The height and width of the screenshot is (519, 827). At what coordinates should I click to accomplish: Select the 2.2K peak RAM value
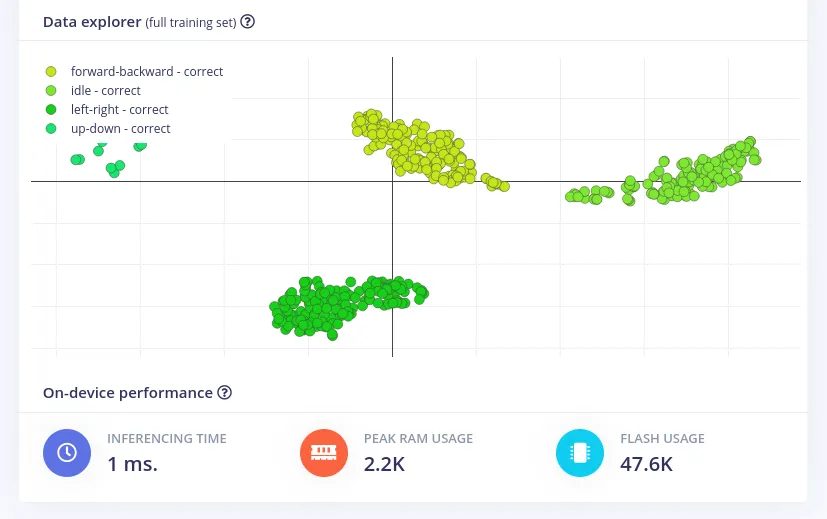(x=386, y=464)
